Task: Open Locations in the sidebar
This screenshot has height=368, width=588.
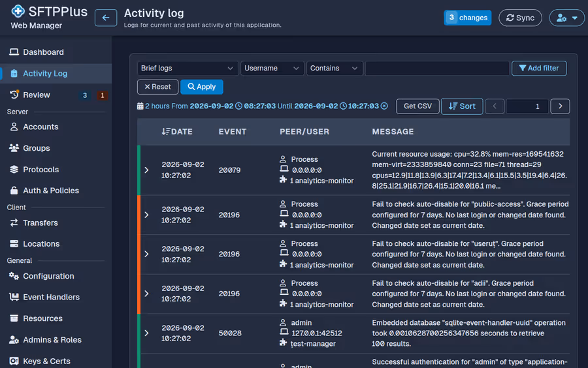Action: (56, 244)
